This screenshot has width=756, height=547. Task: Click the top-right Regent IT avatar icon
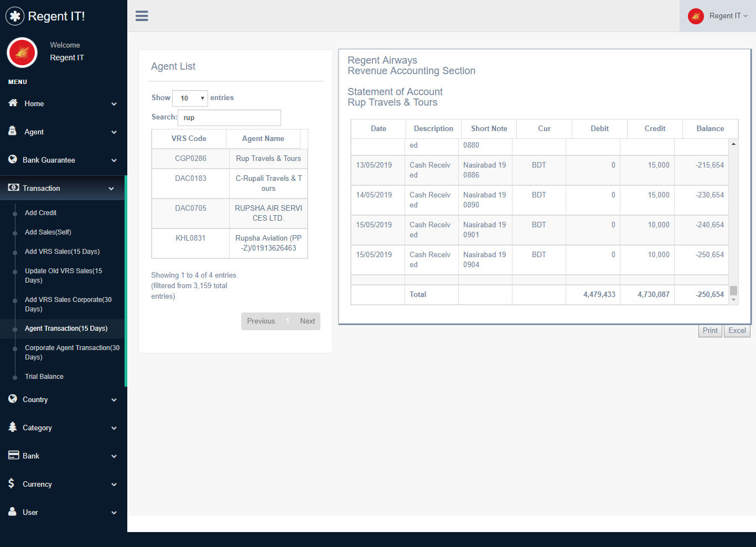tap(696, 16)
